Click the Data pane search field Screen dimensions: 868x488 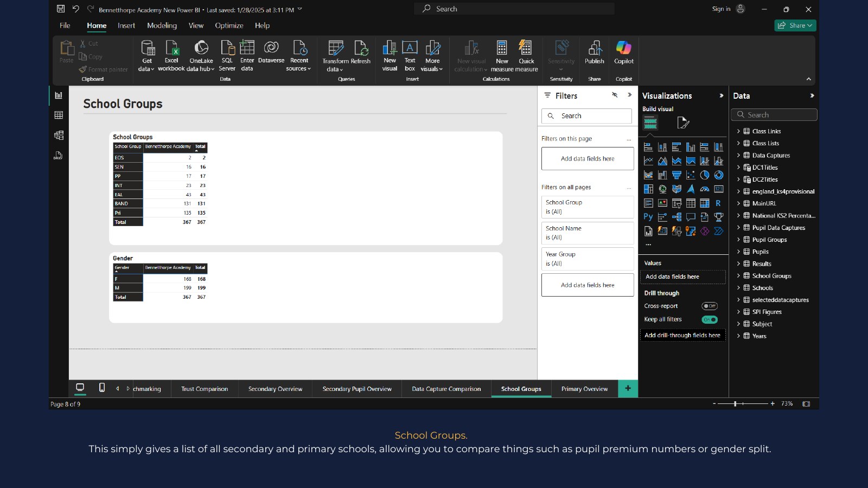774,115
